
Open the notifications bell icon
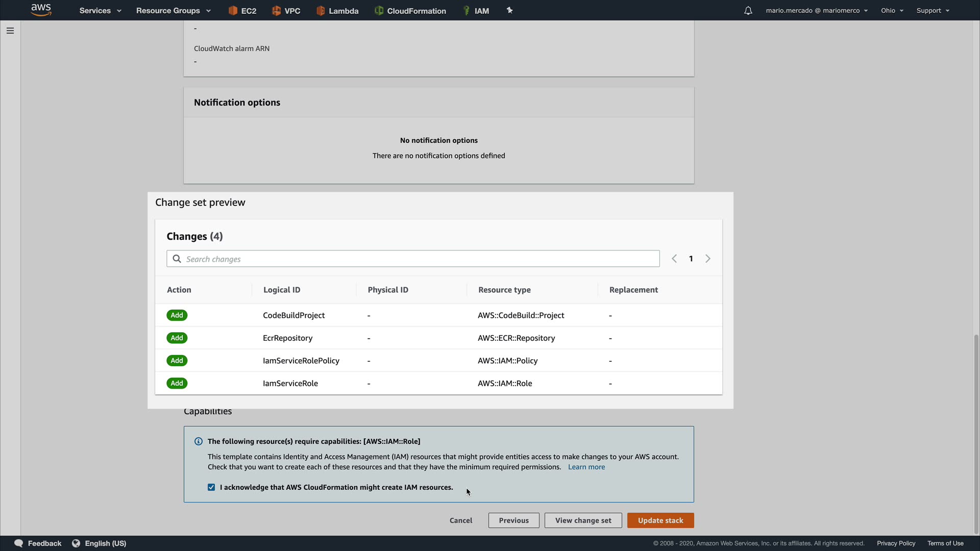(748, 11)
